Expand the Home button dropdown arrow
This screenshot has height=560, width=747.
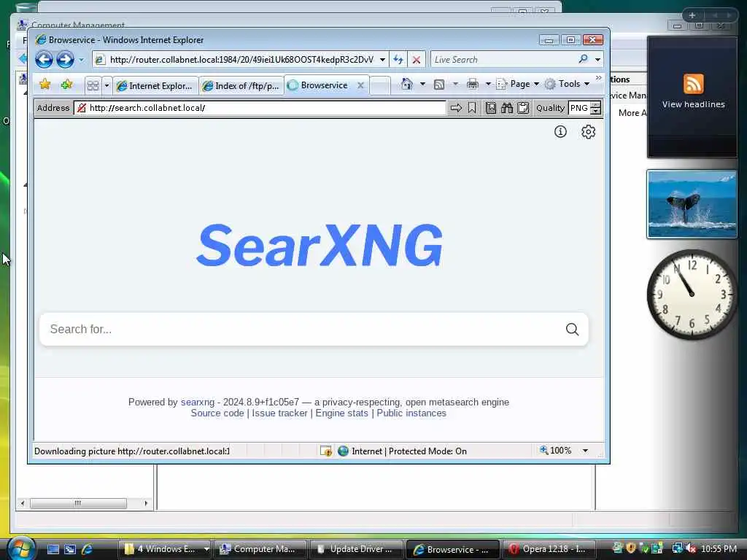(x=422, y=85)
